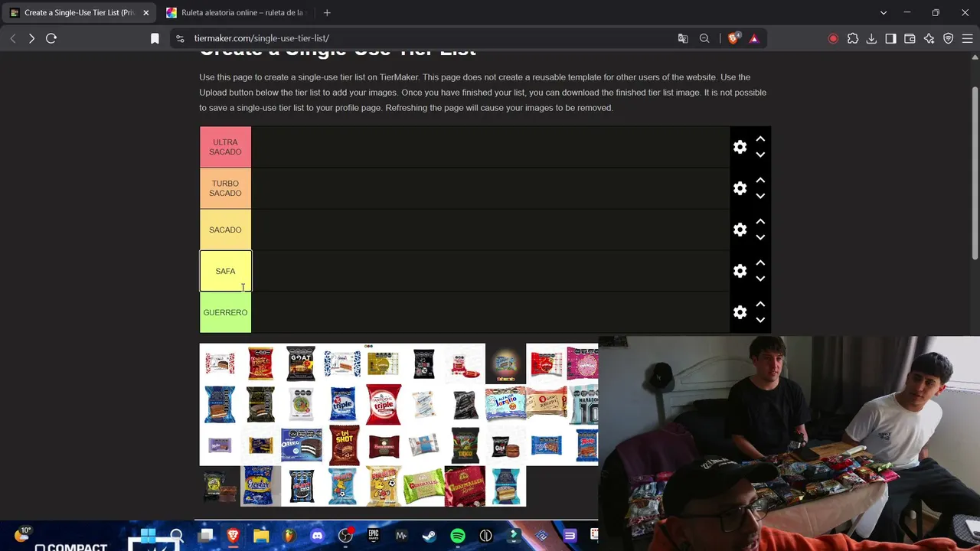Select the Escolar alfajor image
This screenshot has height=551, width=980.
click(260, 486)
